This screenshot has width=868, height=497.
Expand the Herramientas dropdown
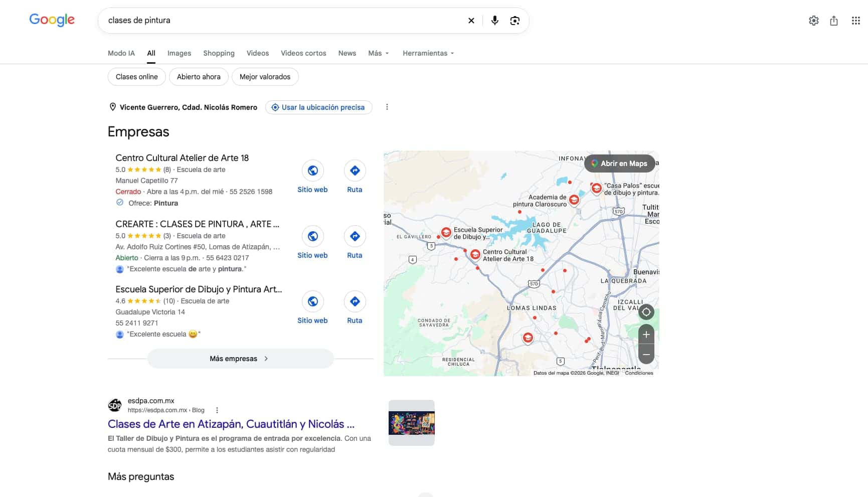[428, 53]
